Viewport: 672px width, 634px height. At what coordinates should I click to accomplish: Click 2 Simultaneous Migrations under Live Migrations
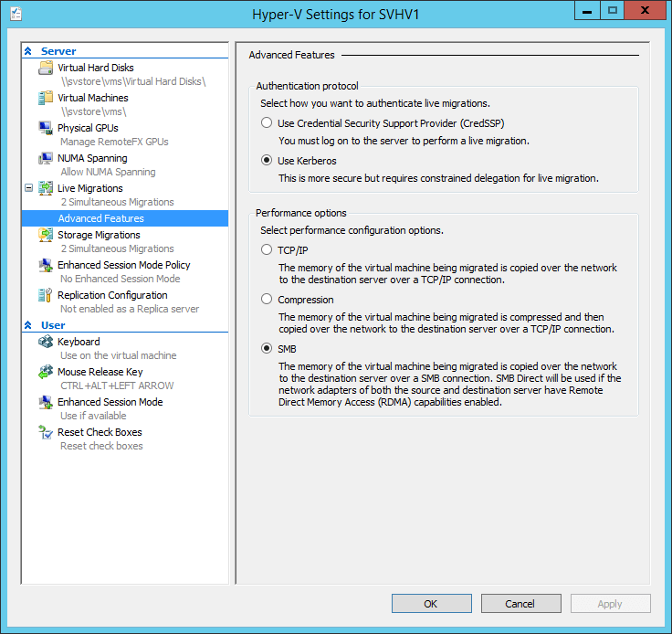118,202
